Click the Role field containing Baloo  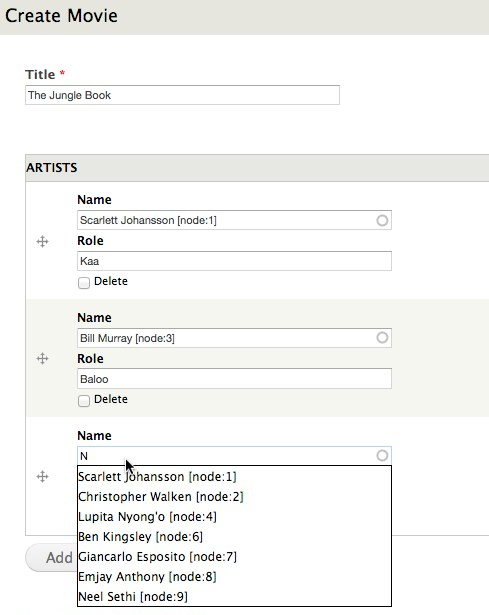[234, 378]
